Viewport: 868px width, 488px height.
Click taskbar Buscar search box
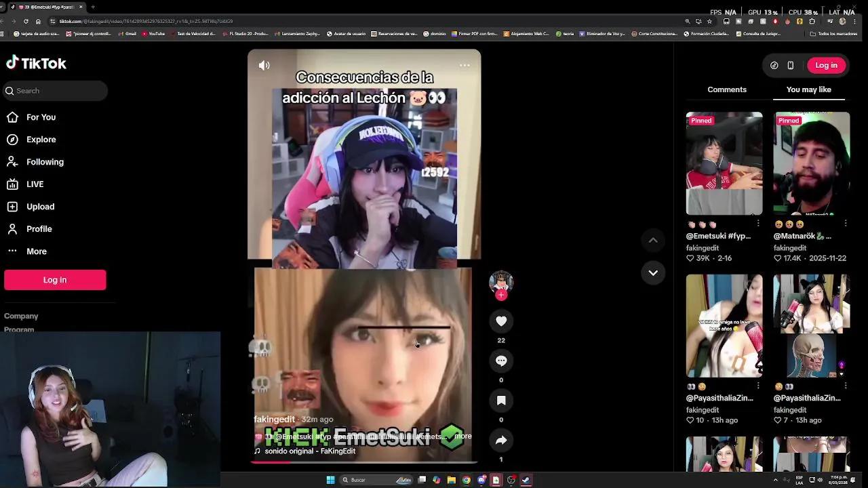[x=376, y=480]
